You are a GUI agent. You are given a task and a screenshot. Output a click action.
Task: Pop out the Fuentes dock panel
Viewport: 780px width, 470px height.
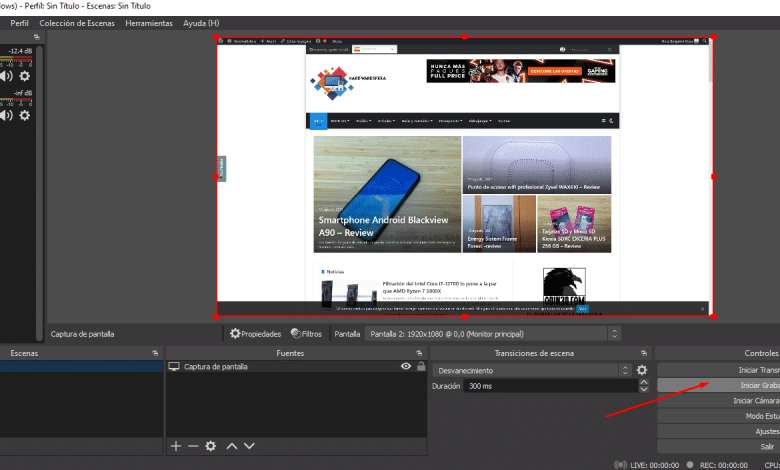click(x=419, y=353)
